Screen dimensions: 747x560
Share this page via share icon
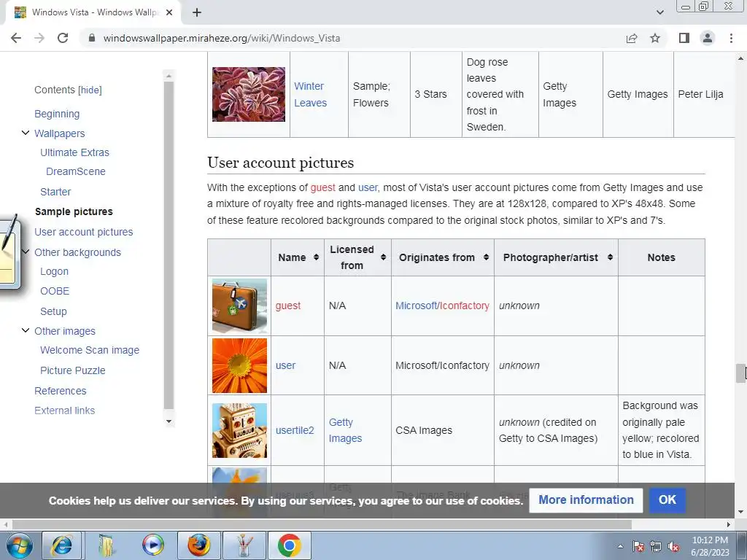[x=632, y=38]
